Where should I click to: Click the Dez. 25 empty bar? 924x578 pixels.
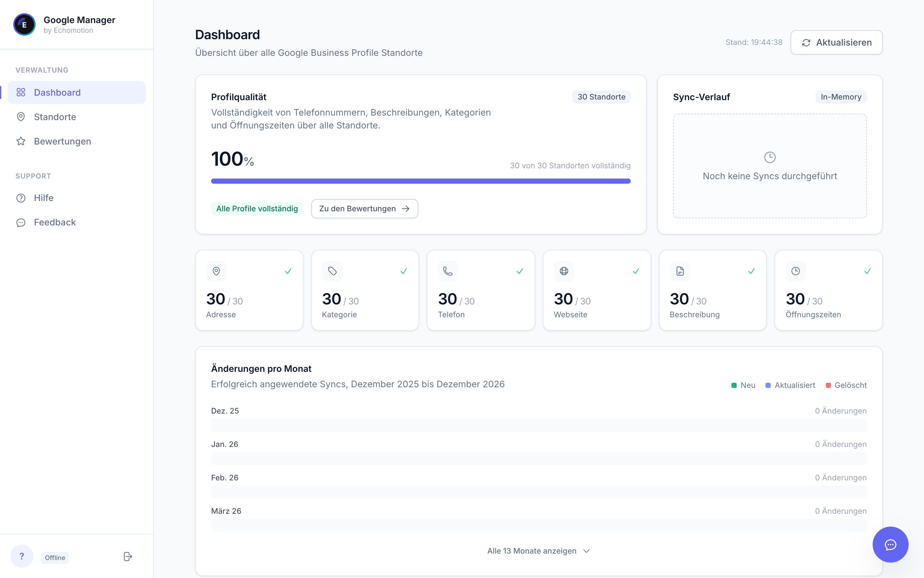tap(539, 425)
